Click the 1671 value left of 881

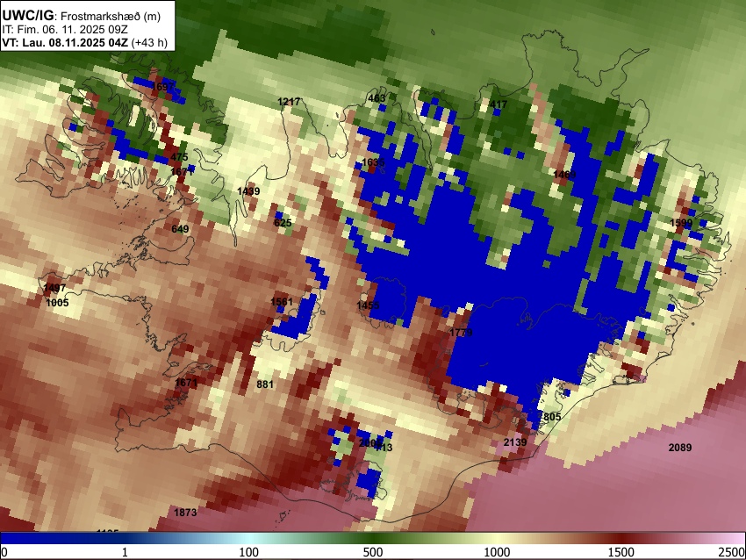pos(186,383)
